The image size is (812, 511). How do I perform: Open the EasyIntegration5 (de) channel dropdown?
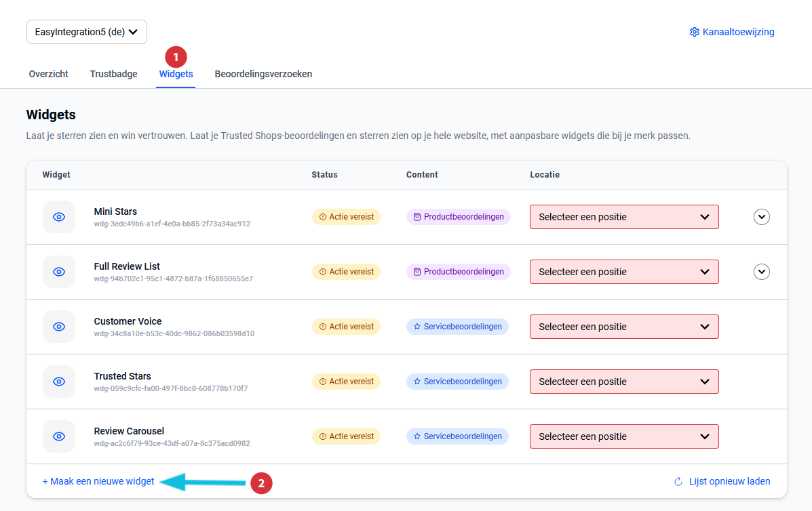pos(87,32)
